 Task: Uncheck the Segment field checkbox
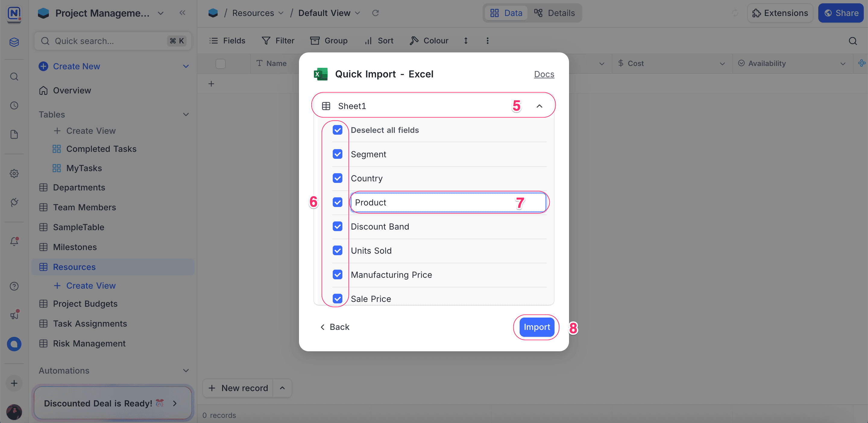338,154
